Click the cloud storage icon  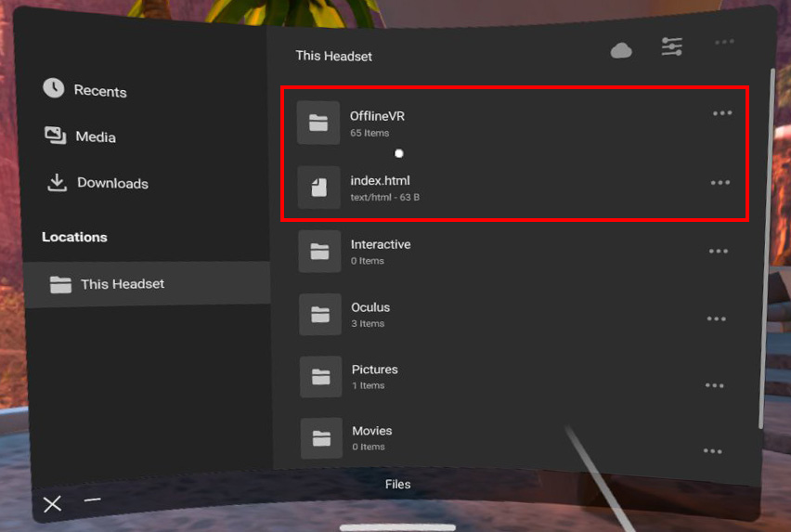point(621,50)
